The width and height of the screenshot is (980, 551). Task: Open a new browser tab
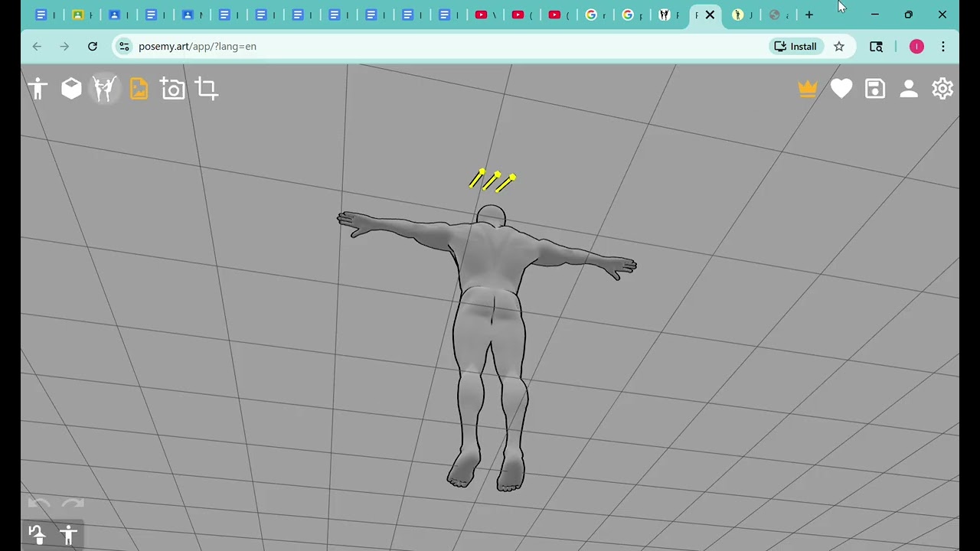(809, 15)
